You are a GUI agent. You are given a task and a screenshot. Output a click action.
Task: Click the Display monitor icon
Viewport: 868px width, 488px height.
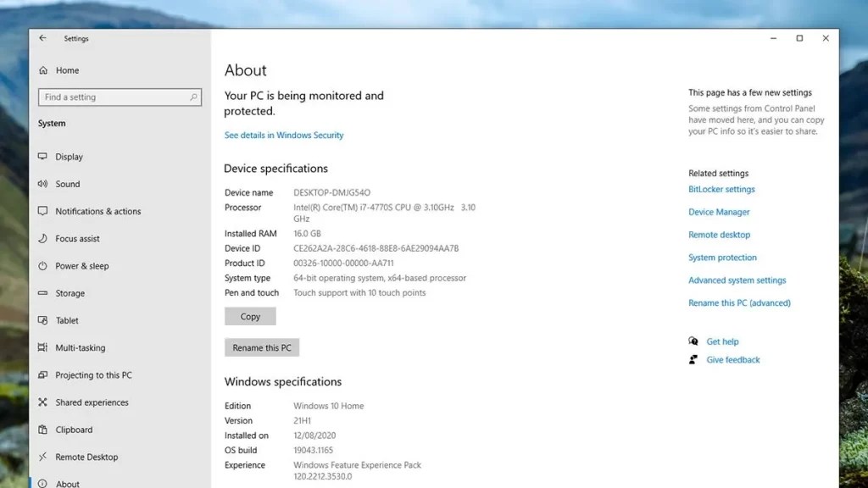point(42,157)
